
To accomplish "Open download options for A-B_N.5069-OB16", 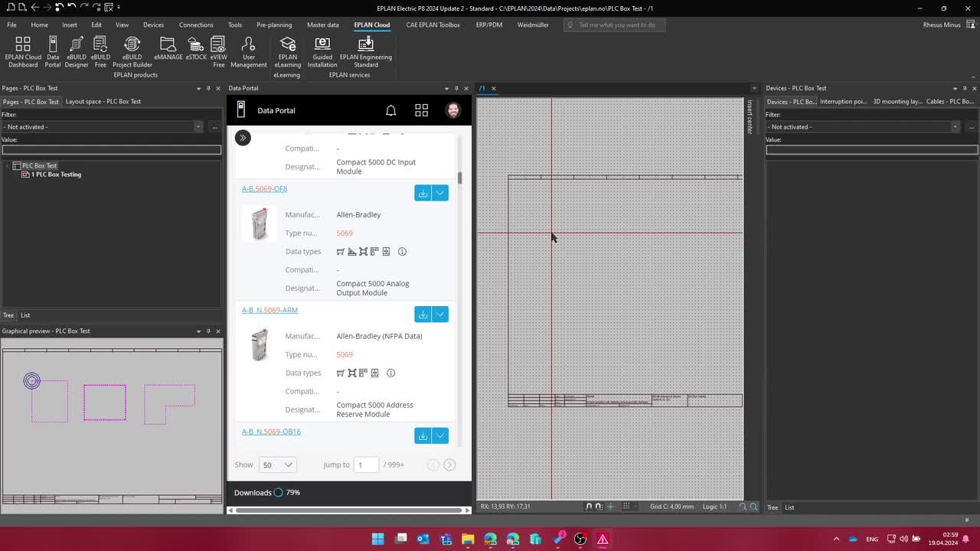I will pos(440,435).
